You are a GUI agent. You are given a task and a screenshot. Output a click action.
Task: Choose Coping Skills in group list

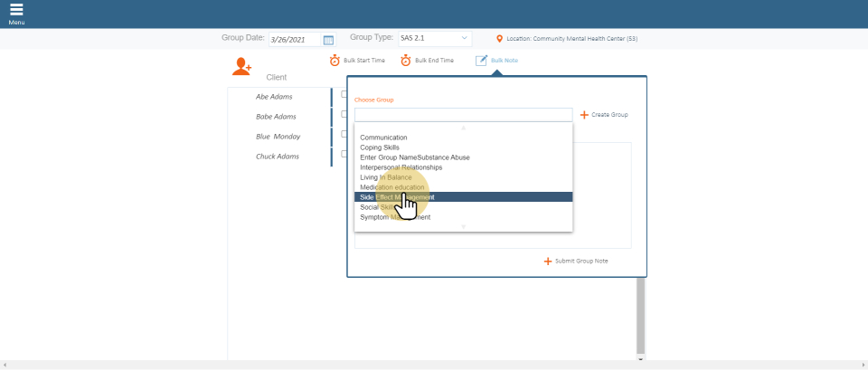(x=380, y=147)
